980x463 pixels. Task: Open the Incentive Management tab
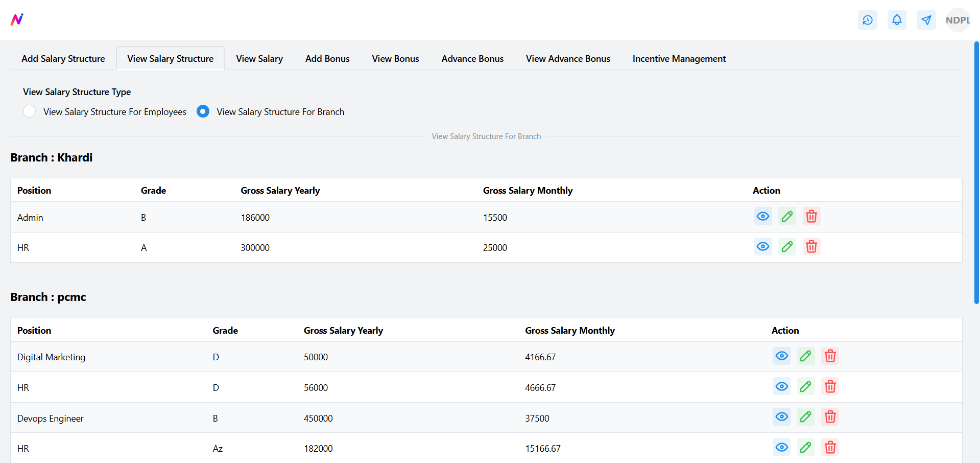(x=679, y=58)
